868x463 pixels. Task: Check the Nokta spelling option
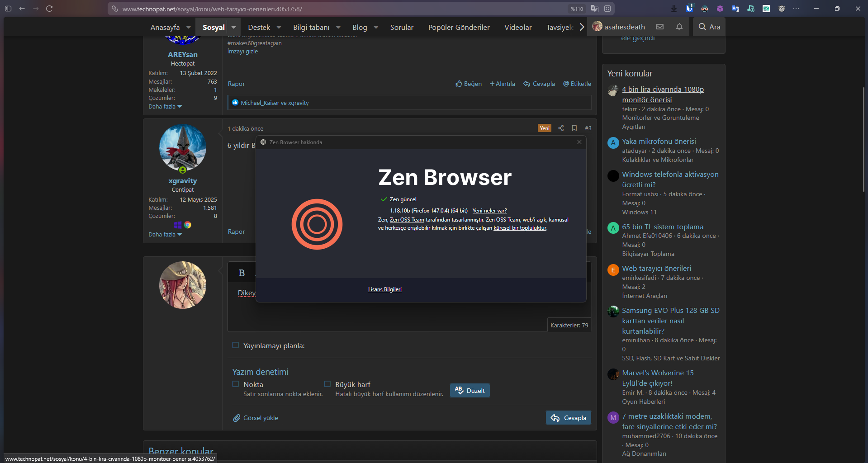[236, 384]
